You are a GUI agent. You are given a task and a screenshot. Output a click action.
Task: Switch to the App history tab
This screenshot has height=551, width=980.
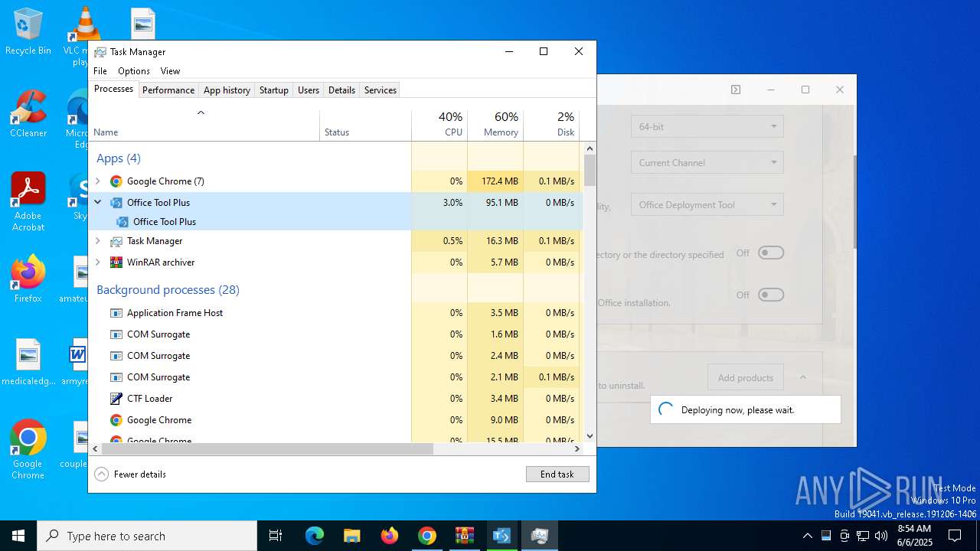(x=227, y=90)
